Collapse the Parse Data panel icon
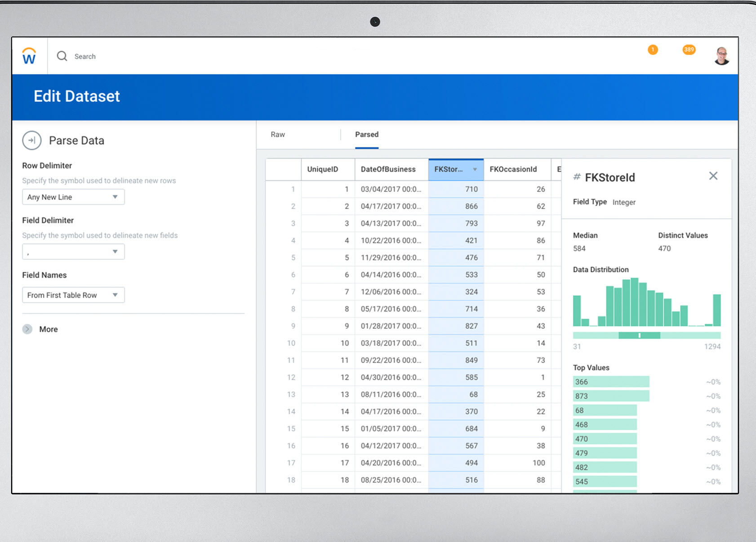Image resolution: width=756 pixels, height=542 pixels. [32, 141]
